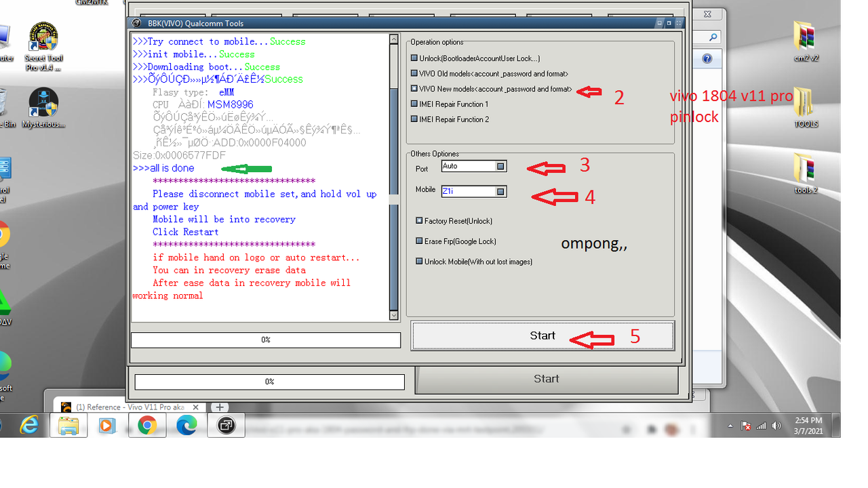Image resolution: width=868 pixels, height=488 pixels.
Task: Click the '>>>all is done' log line
Action: point(163,168)
